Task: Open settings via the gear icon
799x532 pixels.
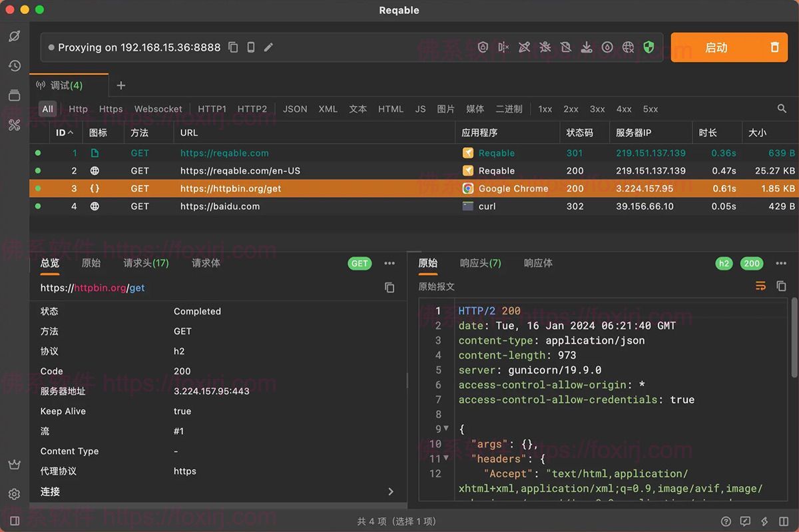Action: tap(15, 495)
